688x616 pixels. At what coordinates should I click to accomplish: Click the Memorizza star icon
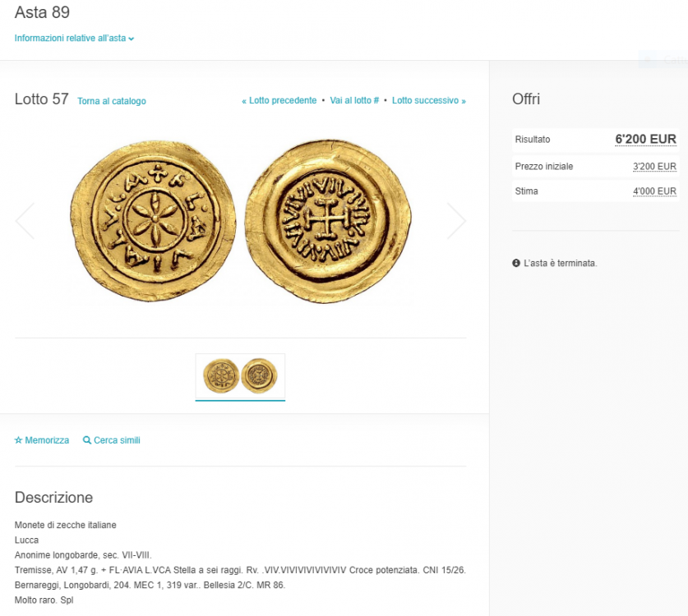[x=19, y=440]
